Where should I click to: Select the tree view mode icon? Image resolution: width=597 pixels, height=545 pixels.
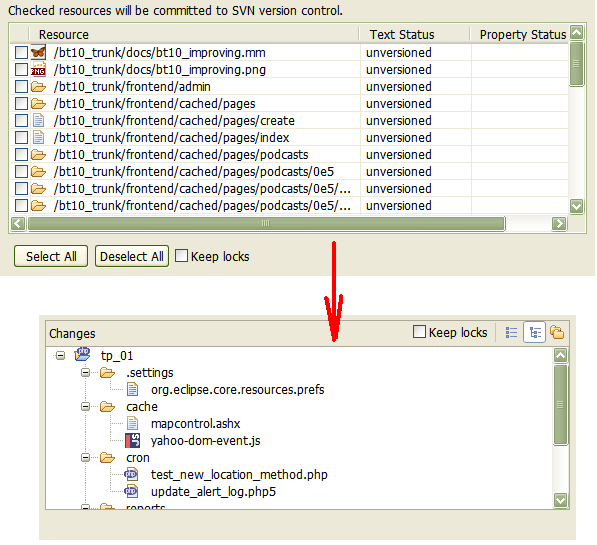[x=535, y=332]
